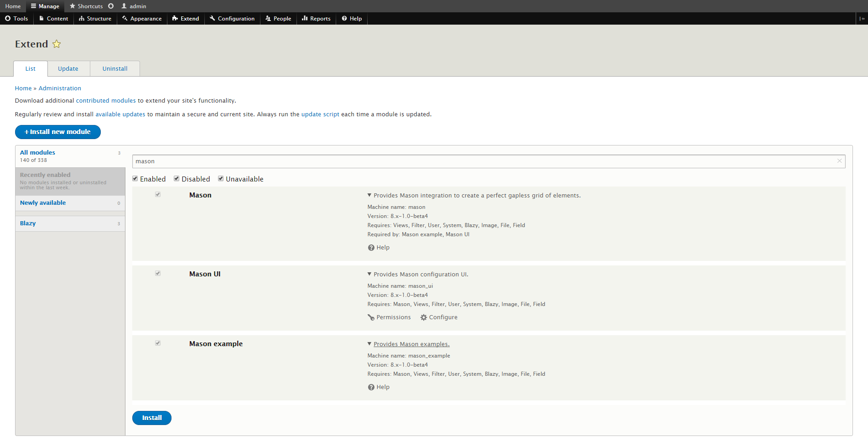
Task: Click the Help question-mark icon under Mason
Action: tap(371, 248)
